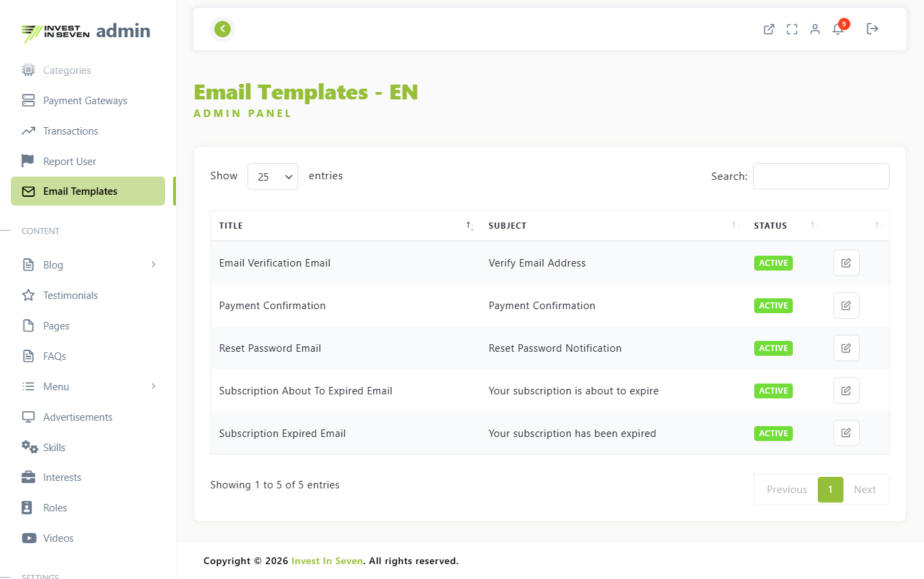Viewport: 924px width, 579px height.
Task: Open notifications bell with 9 badge
Action: pyautogui.click(x=839, y=29)
